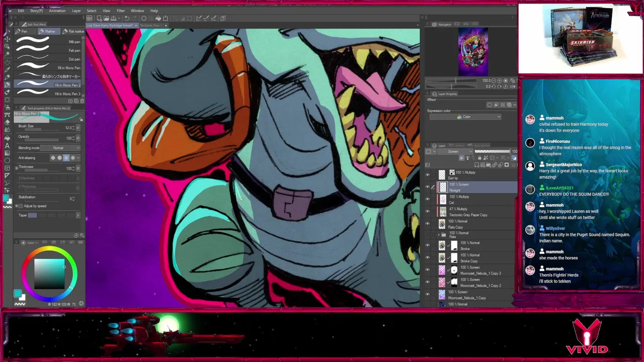Open the Story(P) menu
The image size is (644, 362).
[36, 11]
